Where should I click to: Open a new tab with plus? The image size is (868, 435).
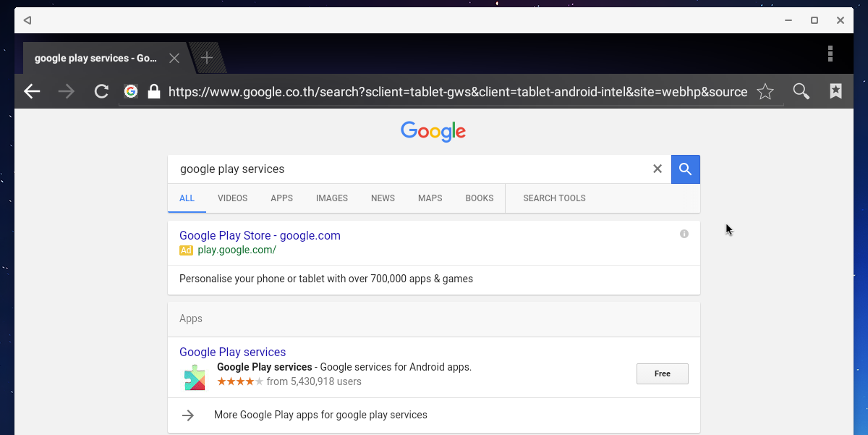pos(207,58)
